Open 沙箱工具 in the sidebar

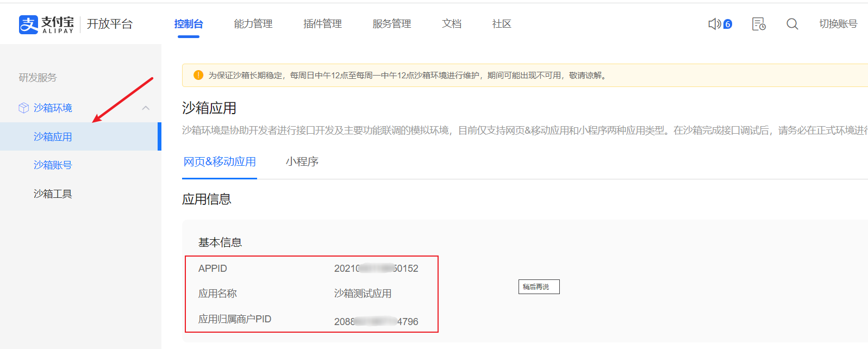pos(53,194)
